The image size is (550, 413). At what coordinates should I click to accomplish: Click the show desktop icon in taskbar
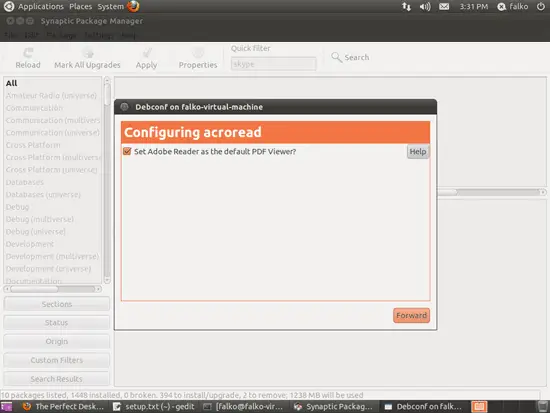click(6, 407)
